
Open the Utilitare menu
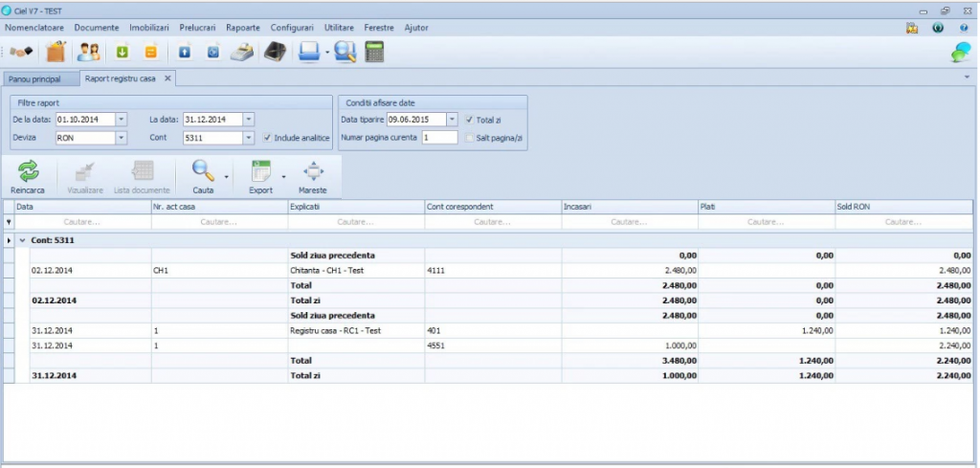(339, 28)
